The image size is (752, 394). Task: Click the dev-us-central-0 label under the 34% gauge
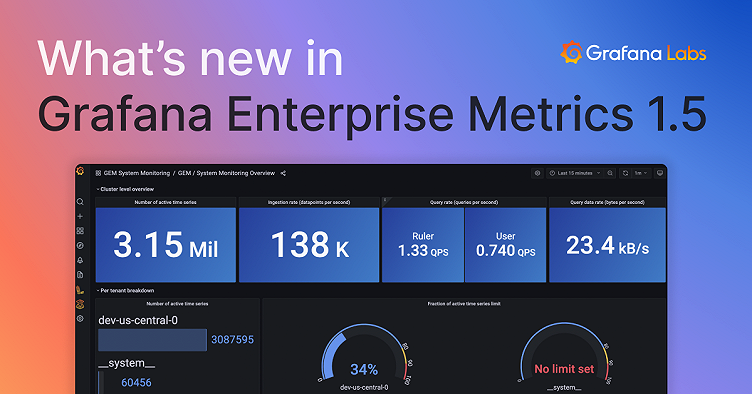(x=364, y=387)
